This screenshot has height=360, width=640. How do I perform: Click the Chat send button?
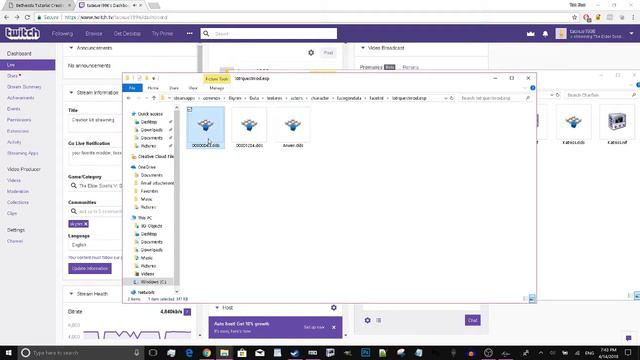[472, 320]
